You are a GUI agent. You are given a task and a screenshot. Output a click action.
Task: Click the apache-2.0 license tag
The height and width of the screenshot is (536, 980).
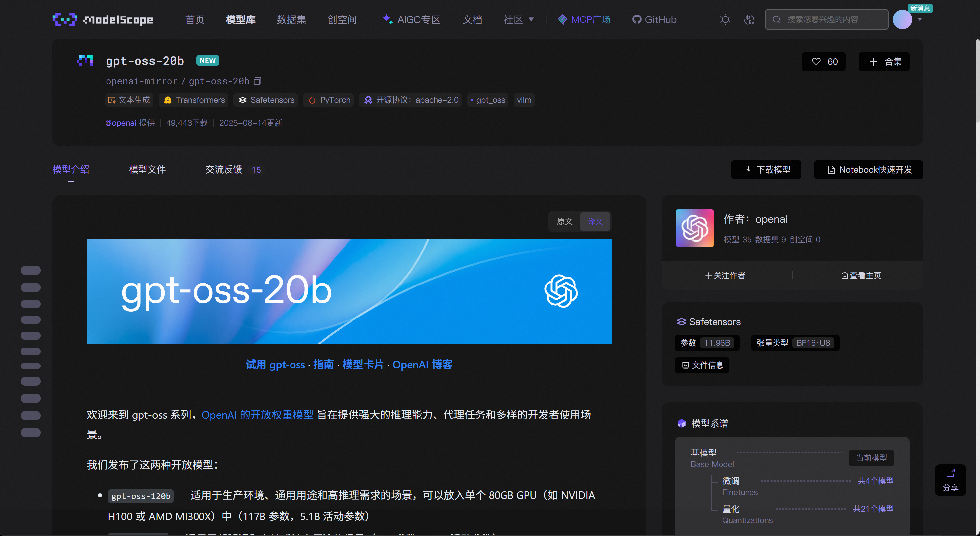pyautogui.click(x=411, y=100)
